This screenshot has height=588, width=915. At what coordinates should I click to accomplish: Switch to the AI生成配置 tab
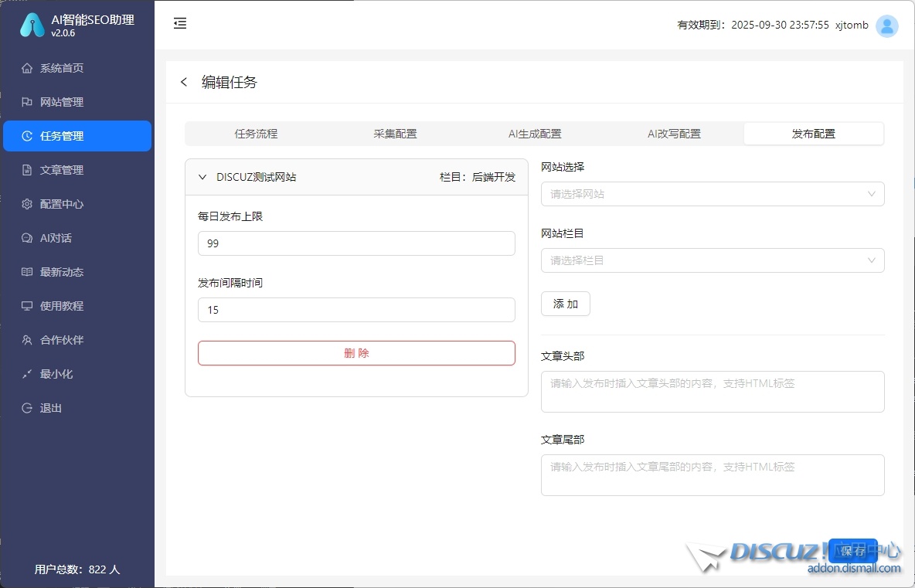point(535,134)
